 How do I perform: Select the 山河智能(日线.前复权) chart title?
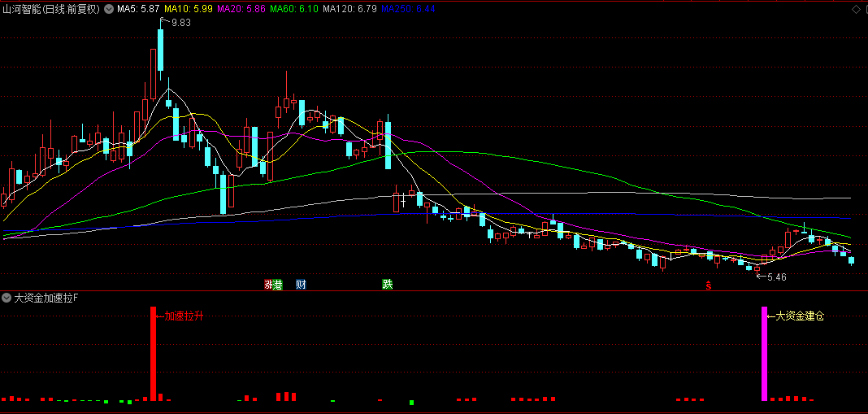51,9
